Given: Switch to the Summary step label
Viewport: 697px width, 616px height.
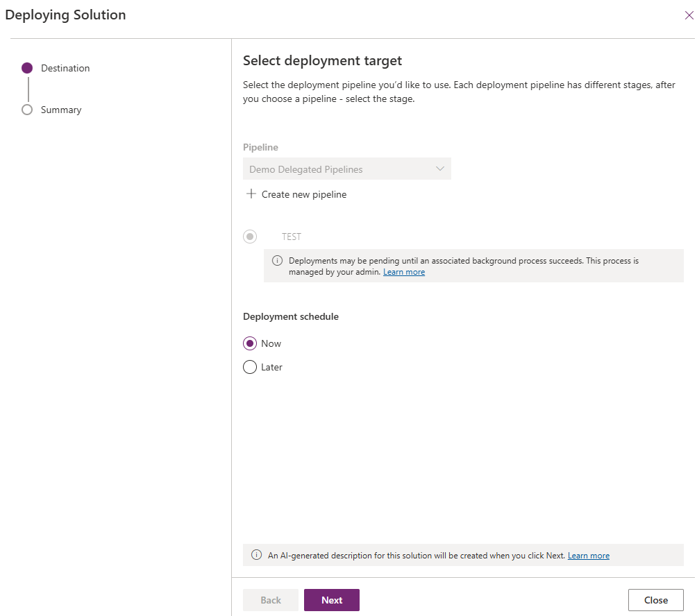Looking at the screenshot, I should [x=61, y=110].
